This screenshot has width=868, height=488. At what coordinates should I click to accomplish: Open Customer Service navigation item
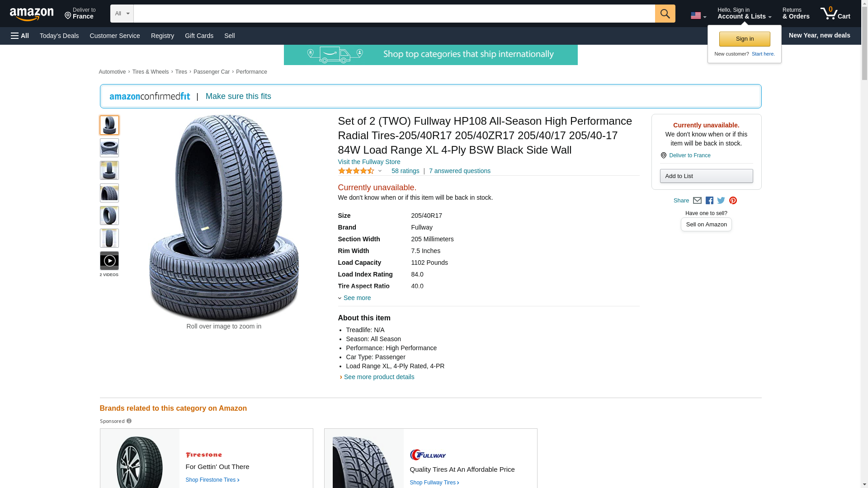click(115, 36)
